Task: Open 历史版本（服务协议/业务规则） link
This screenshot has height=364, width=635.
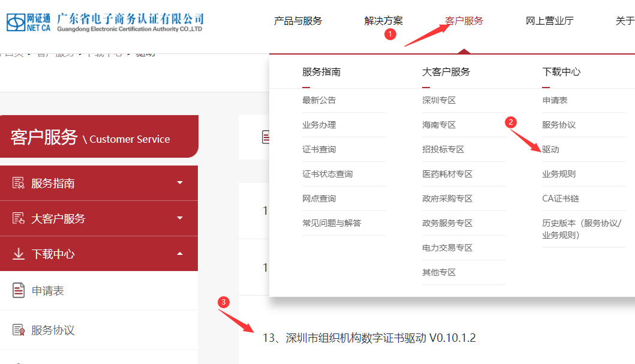Action: pos(582,229)
